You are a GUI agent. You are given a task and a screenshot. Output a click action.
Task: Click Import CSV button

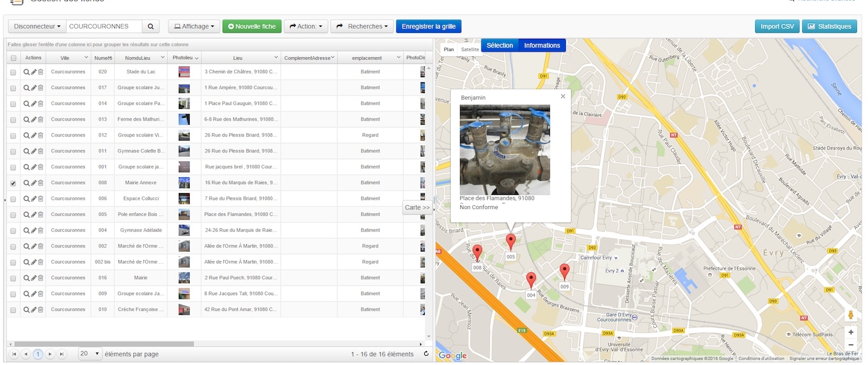[777, 26]
